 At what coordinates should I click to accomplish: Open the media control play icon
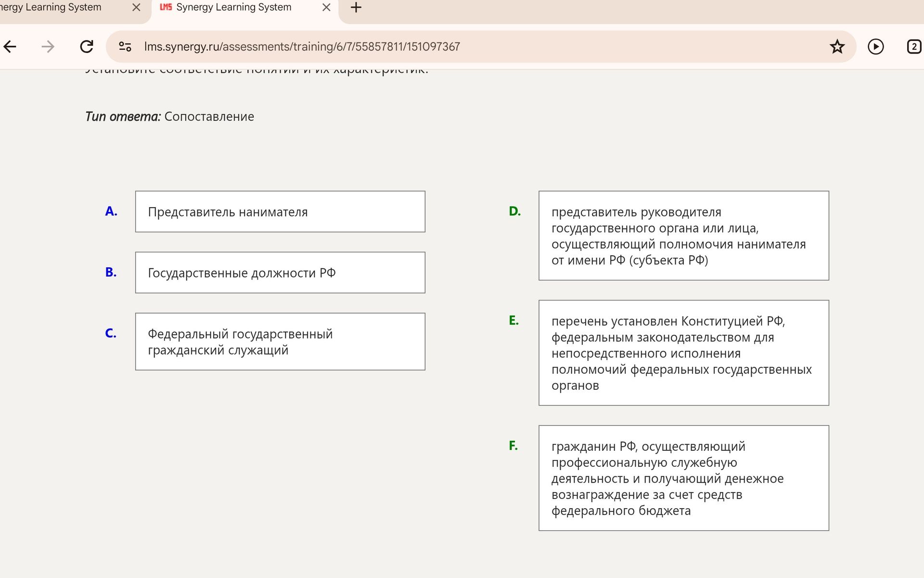pos(876,47)
